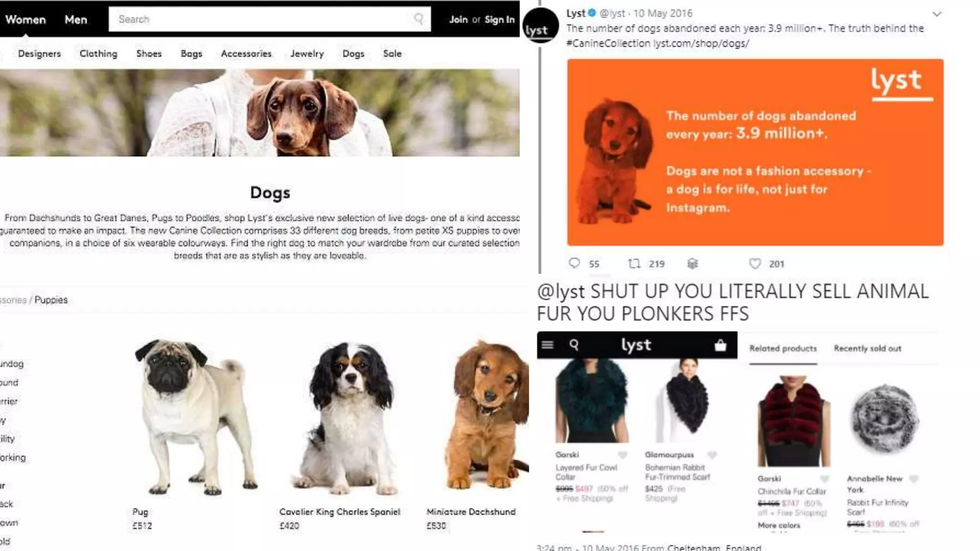
Task: Like the Lyst tweet with heart icon
Action: coord(755,264)
